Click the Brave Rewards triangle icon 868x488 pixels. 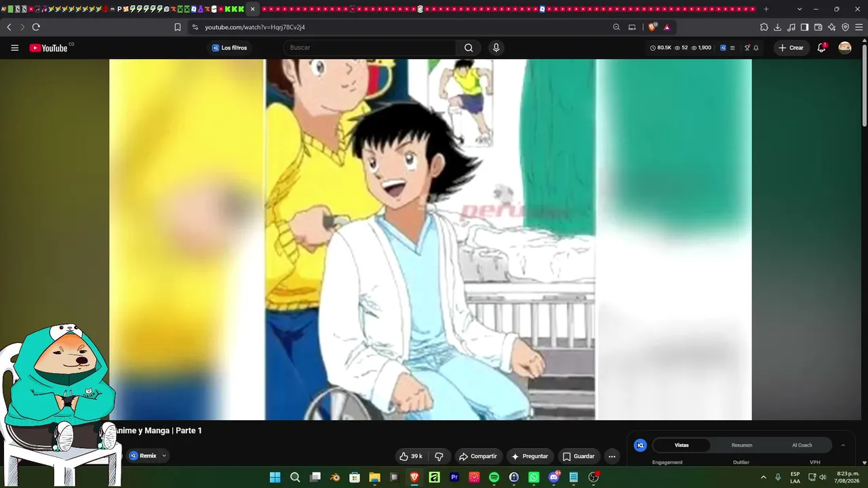(667, 27)
